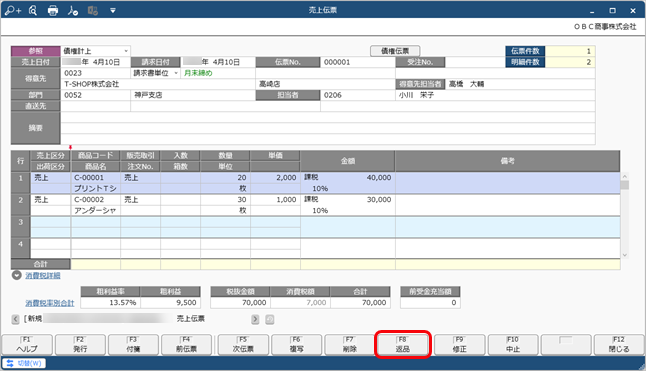Click the next record arrow beside 売上伝票
Image resolution: width=646 pixels, height=371 pixels.
click(x=255, y=319)
